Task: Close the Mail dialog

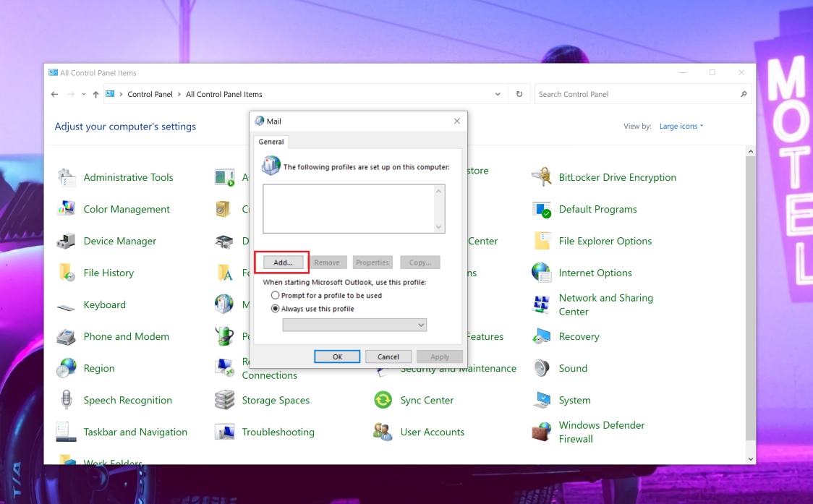Action: click(457, 121)
